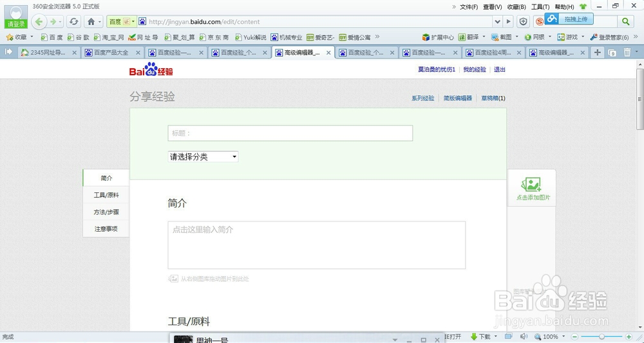Click the tab restore icon showing 9
The height and width of the screenshot is (343, 644).
click(612, 53)
